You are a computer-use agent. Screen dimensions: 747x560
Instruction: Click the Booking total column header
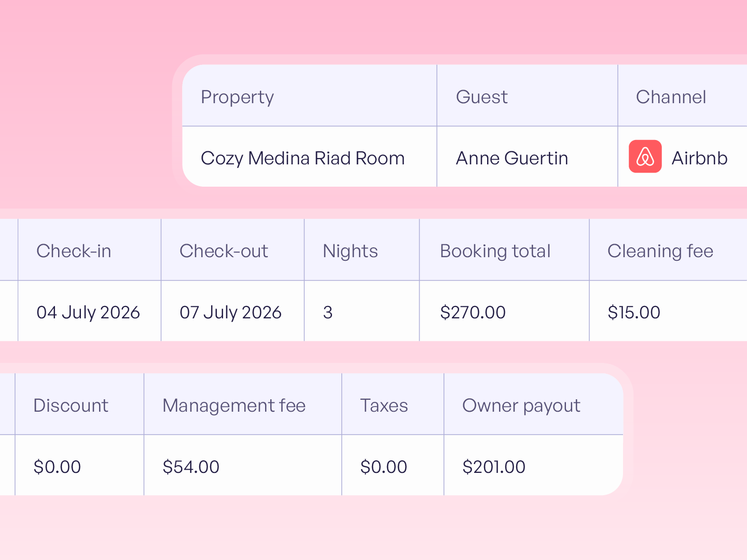pos(495,251)
